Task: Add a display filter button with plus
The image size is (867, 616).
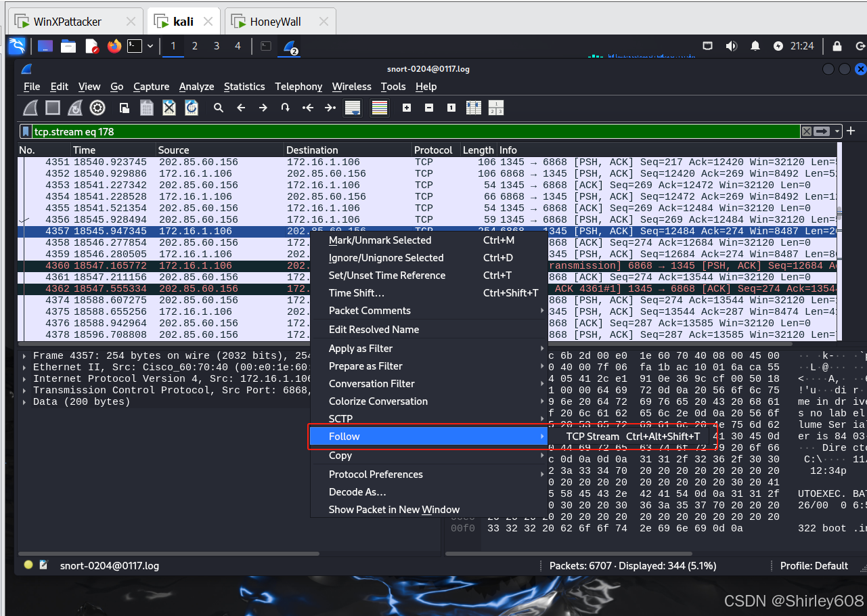Action: [x=851, y=131]
